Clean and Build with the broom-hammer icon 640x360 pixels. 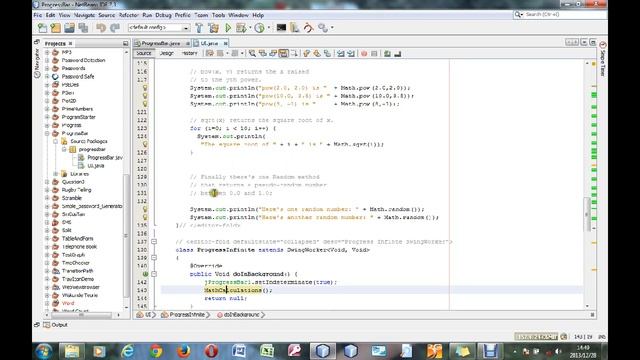(x=213, y=28)
